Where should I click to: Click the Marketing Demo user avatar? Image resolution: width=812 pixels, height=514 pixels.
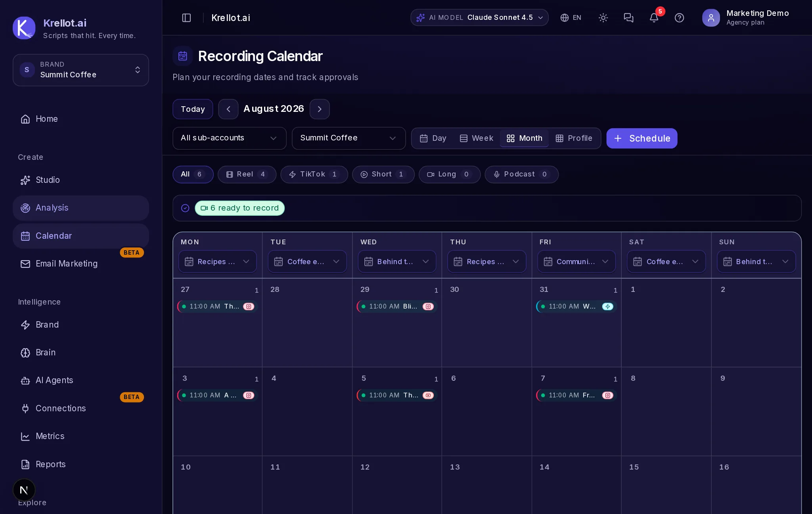pyautogui.click(x=711, y=18)
